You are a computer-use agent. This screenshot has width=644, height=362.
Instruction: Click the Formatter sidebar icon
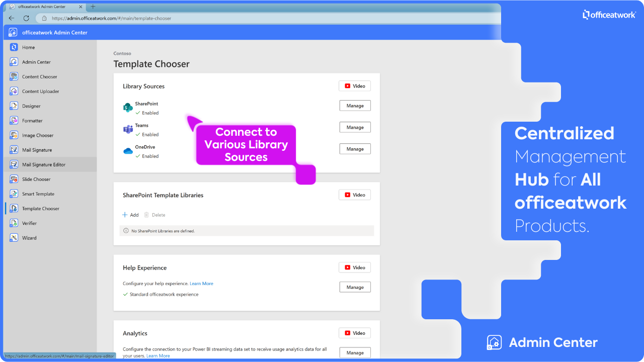click(14, 121)
